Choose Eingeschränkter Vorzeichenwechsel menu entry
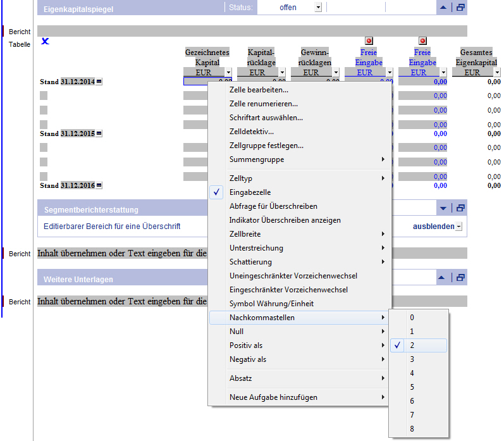The image size is (504, 441). tap(298, 290)
